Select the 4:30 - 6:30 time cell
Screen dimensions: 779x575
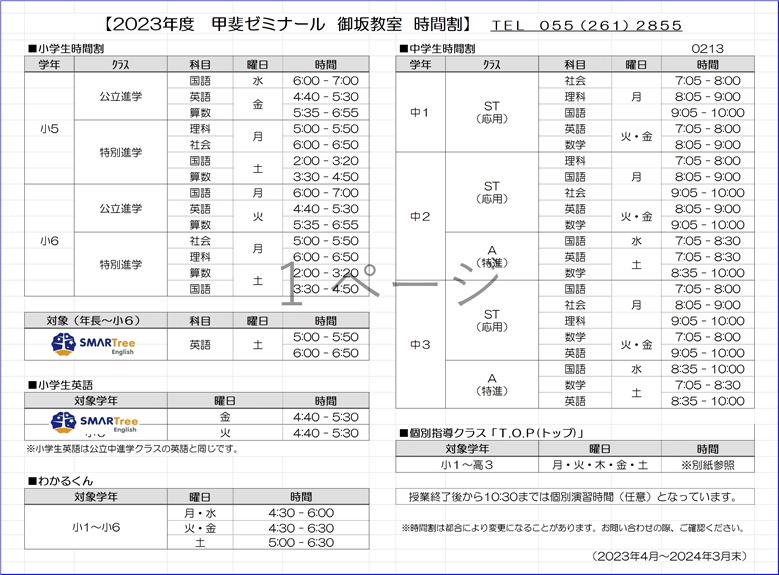point(301,528)
